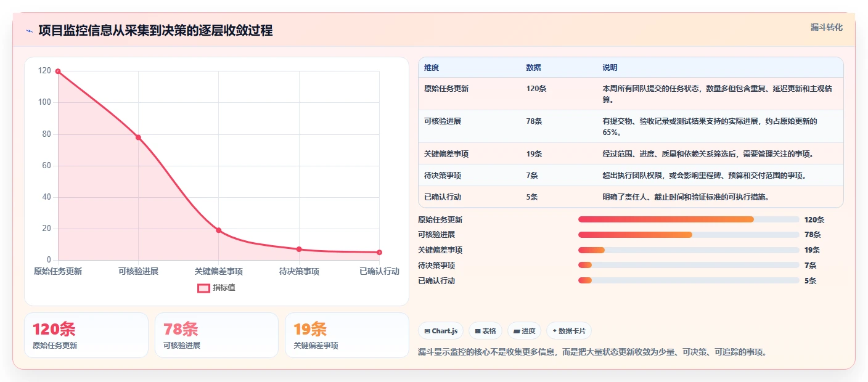This screenshot has width=868, height=382.
Task: Select the 原始任务更新 table row name
Action: tap(446, 89)
